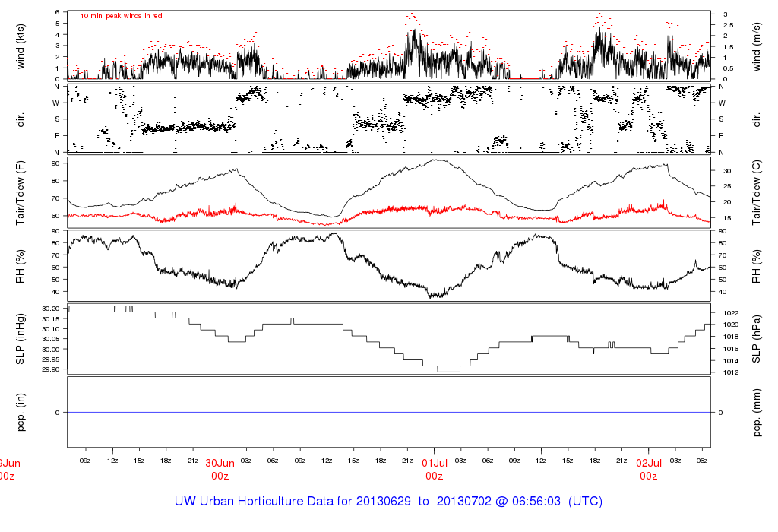The height and width of the screenshot is (532, 778).
Task: Select the '1016' hPa tick label
Action: coord(731,349)
